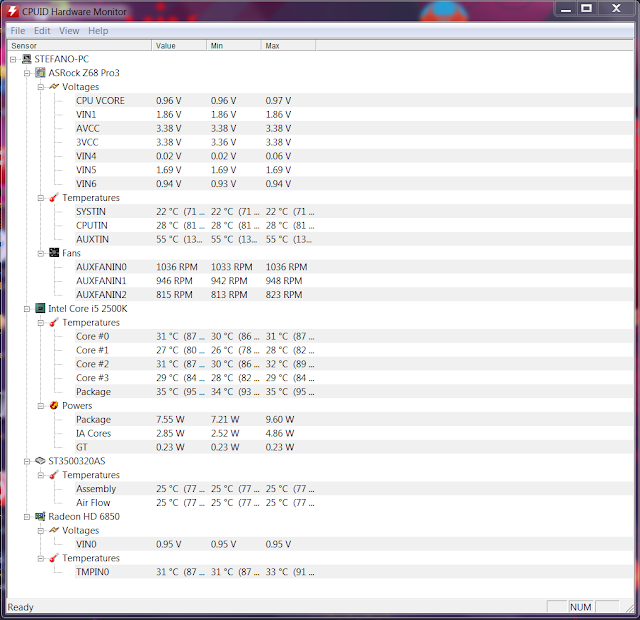Viewport: 640px width, 620px height.
Task: Click the ASRock Z68 Pro3 motherboard icon
Action: click(x=40, y=73)
